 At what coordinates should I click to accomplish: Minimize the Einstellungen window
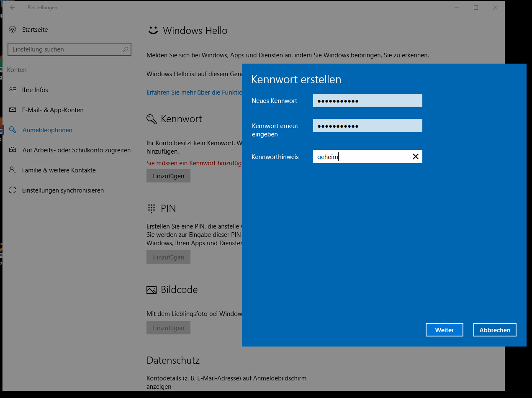pos(457,8)
